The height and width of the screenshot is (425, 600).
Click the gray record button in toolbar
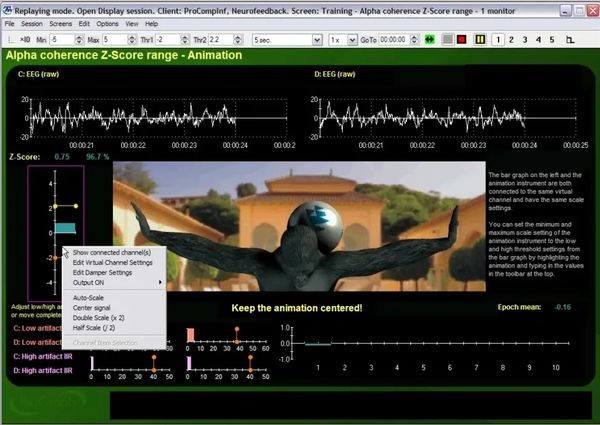(x=445, y=39)
